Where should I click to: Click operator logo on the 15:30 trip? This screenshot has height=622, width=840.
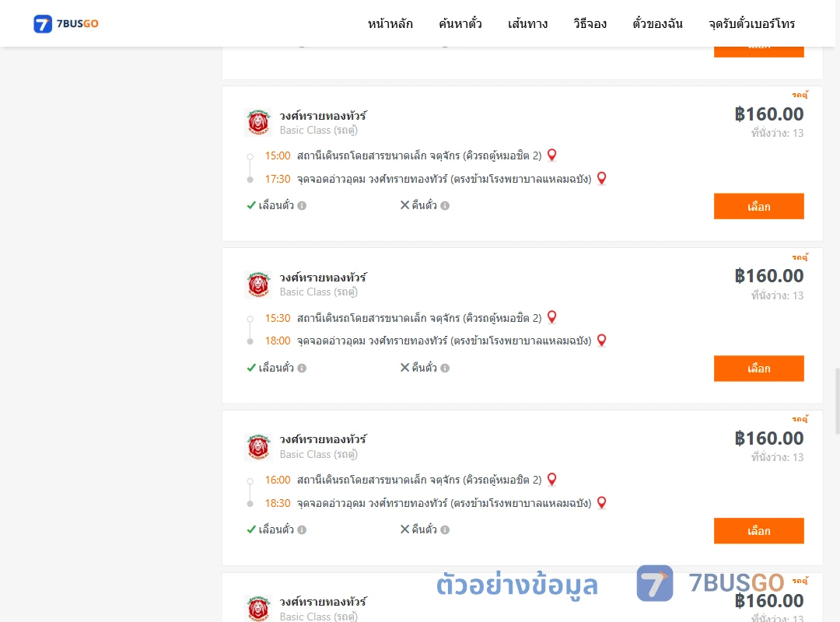click(258, 285)
